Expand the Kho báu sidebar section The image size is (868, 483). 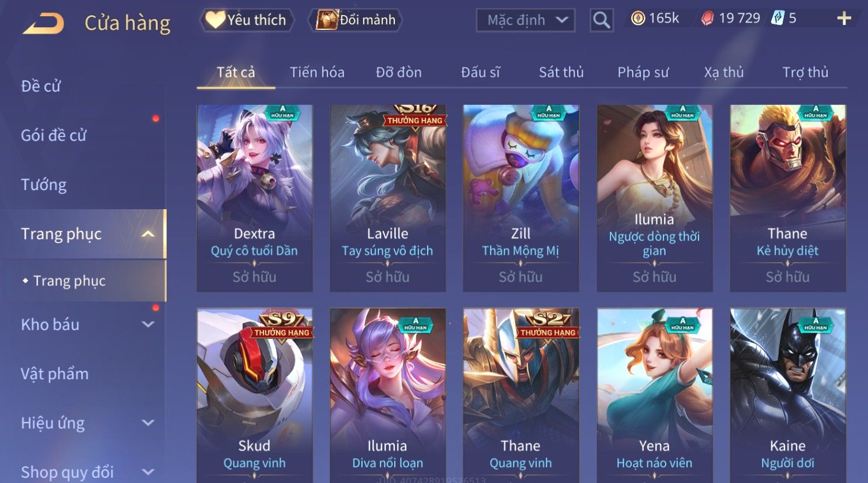click(148, 324)
